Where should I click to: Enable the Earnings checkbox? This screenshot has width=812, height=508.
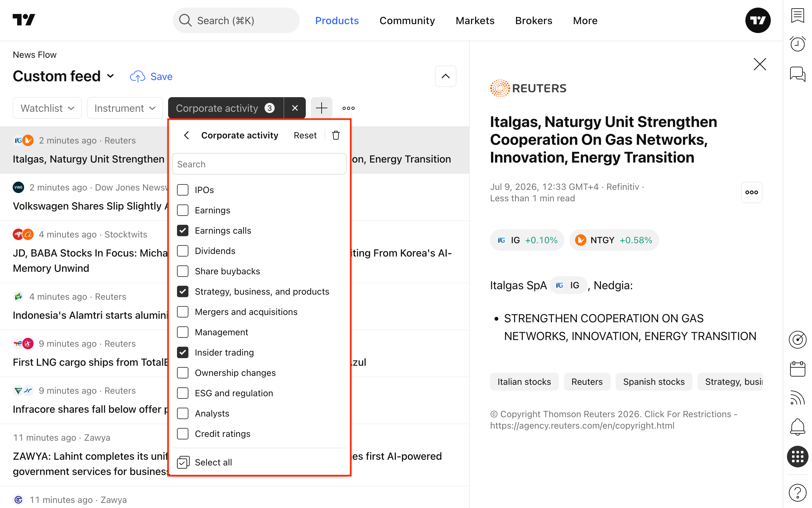[x=183, y=210]
